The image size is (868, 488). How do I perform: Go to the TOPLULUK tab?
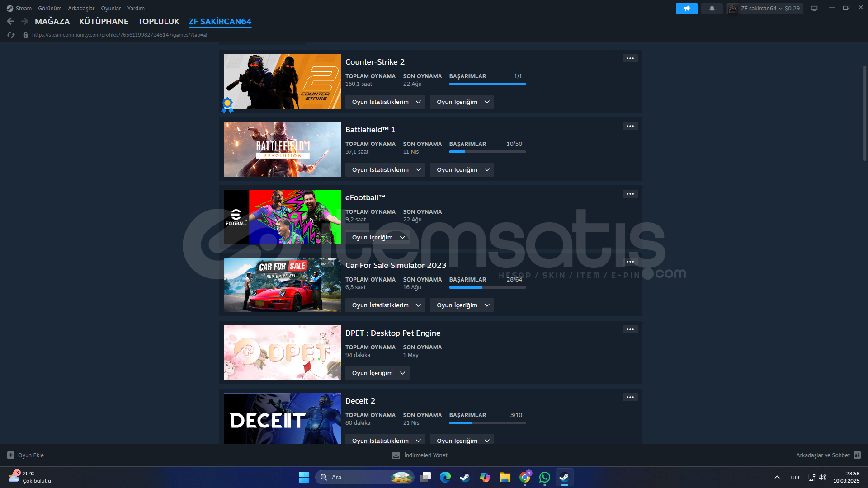pyautogui.click(x=159, y=21)
